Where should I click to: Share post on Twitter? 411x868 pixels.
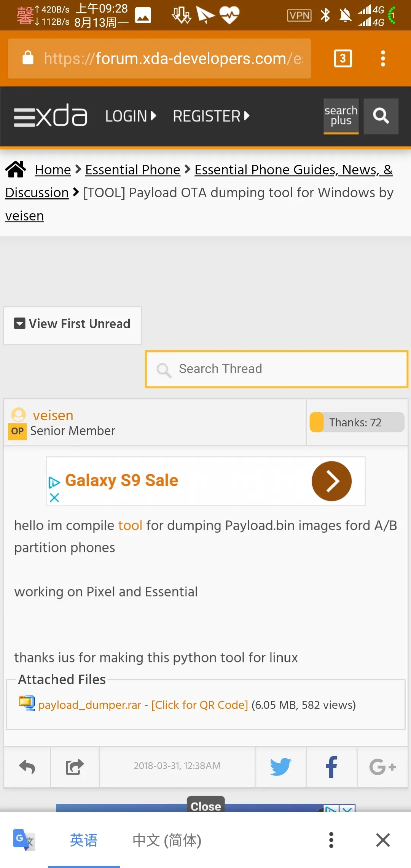pyautogui.click(x=281, y=766)
